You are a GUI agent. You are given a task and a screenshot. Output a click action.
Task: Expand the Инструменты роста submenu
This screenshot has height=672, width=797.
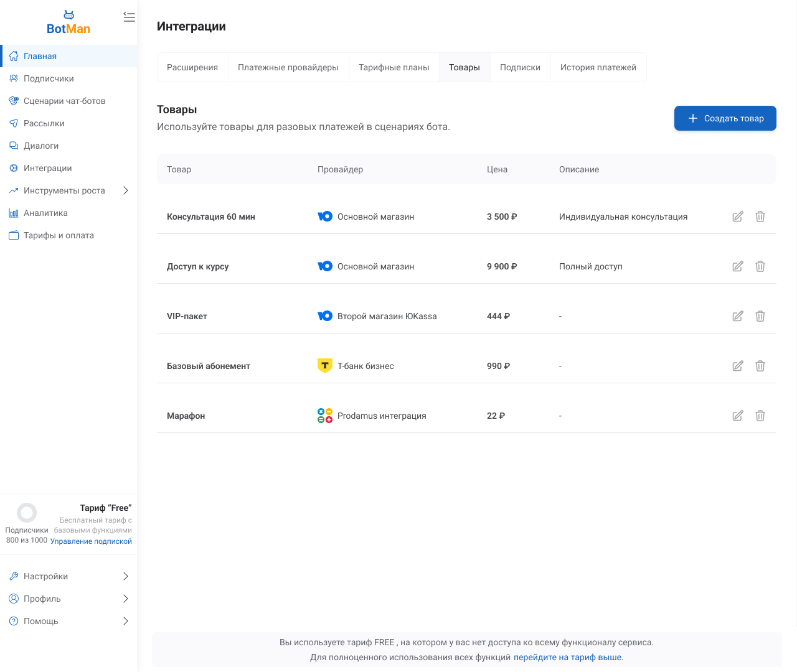click(x=125, y=190)
